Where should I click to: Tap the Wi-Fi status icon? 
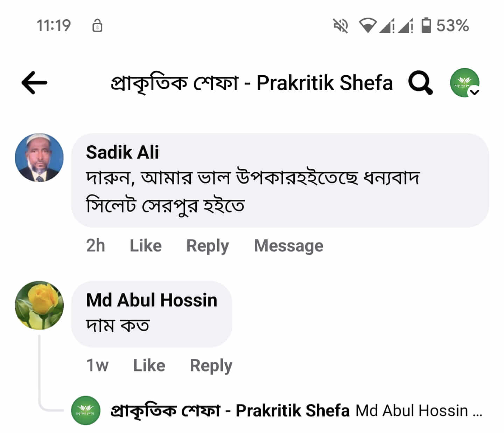[367, 26]
